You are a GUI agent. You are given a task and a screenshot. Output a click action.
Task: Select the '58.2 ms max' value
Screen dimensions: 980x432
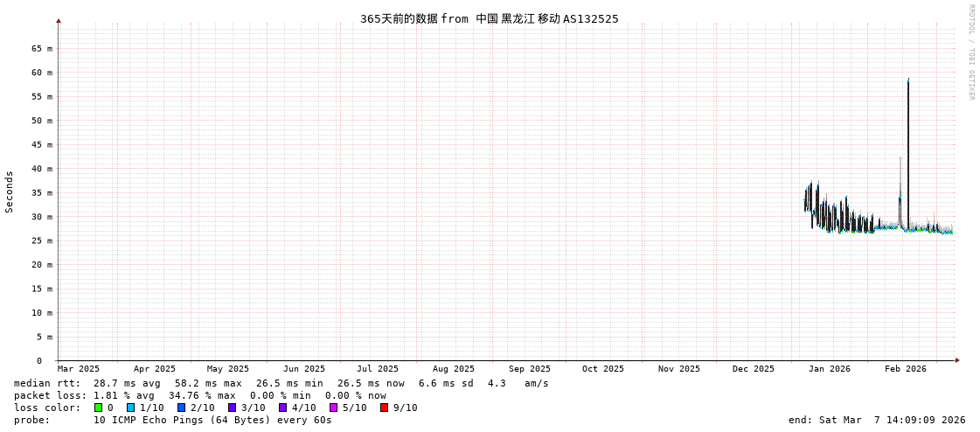(208, 383)
